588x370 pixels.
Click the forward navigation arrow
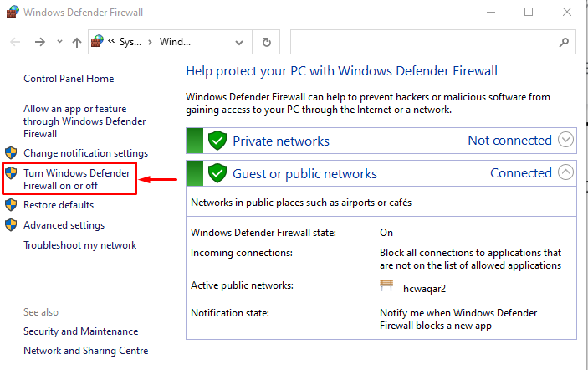point(39,42)
